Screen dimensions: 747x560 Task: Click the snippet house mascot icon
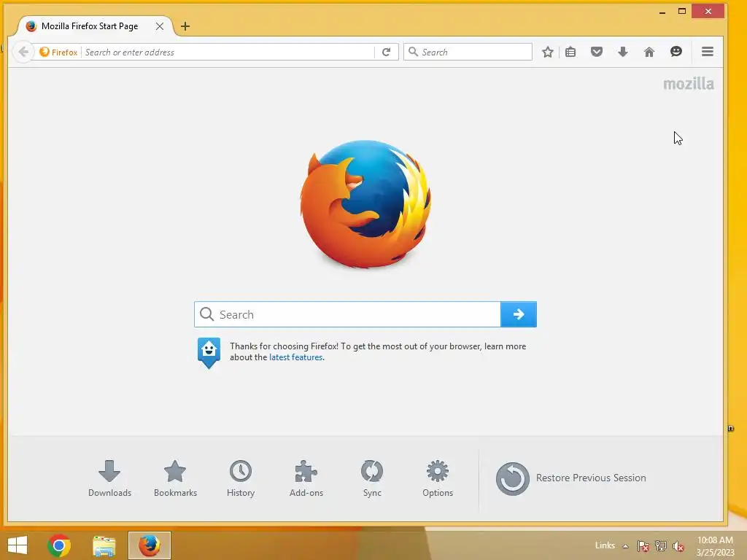point(209,353)
